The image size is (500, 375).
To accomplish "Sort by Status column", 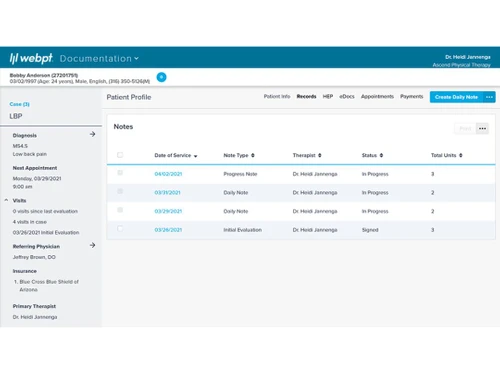I will (372, 155).
